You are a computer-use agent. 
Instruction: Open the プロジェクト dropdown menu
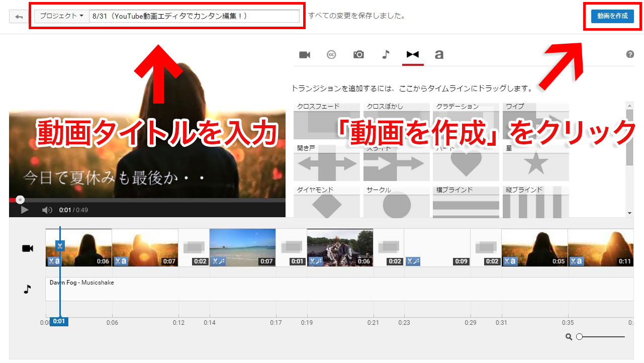(x=61, y=16)
